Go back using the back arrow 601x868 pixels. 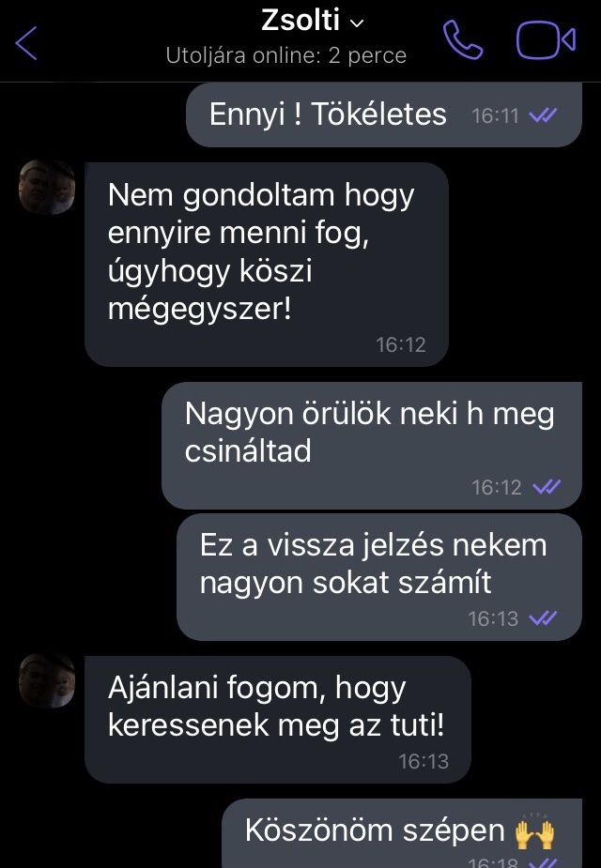tap(26, 42)
